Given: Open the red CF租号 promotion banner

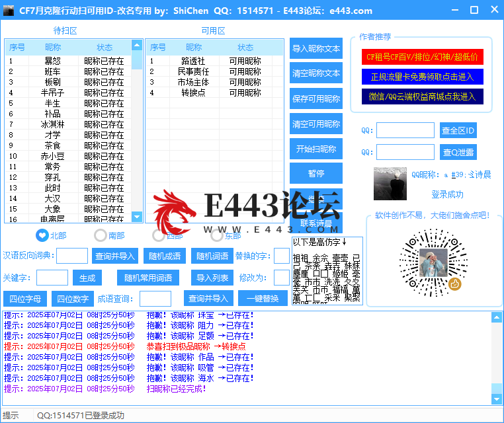Looking at the screenshot, I should [x=423, y=57].
